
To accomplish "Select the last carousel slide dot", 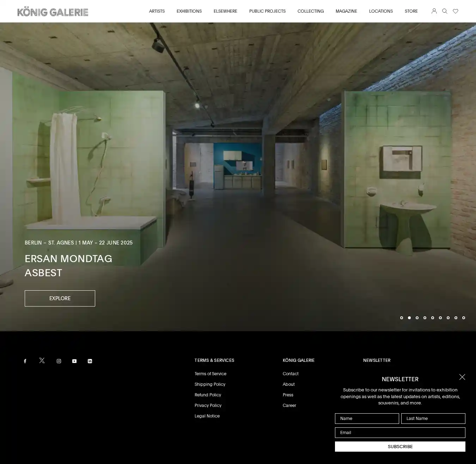I will point(464,318).
